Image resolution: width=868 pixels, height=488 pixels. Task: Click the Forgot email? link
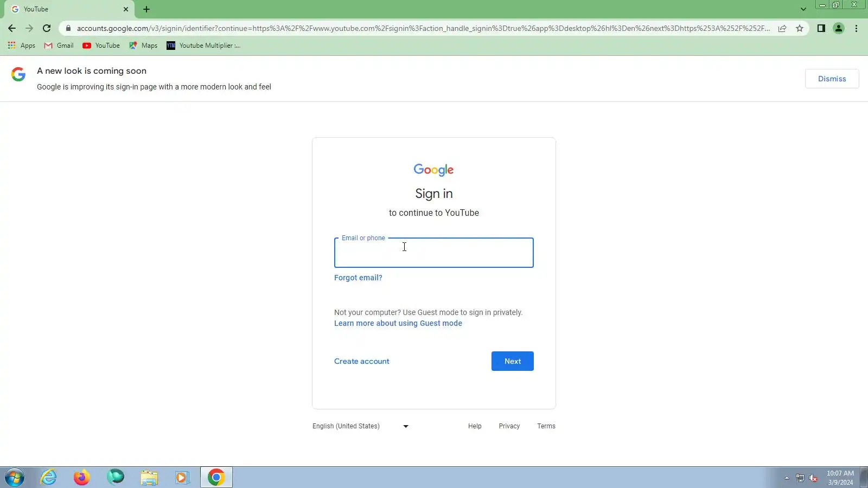click(x=358, y=278)
